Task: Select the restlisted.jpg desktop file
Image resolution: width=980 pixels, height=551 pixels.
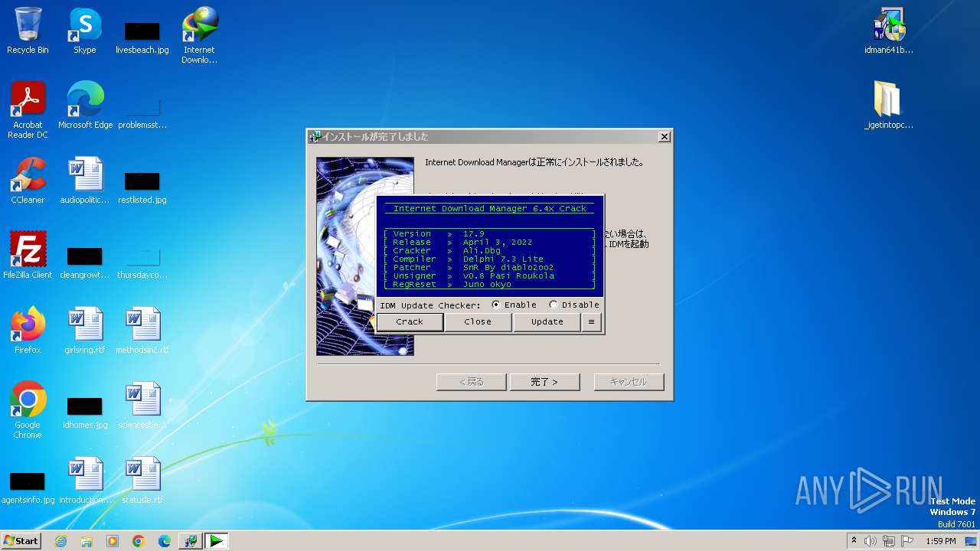Action: tap(142, 187)
